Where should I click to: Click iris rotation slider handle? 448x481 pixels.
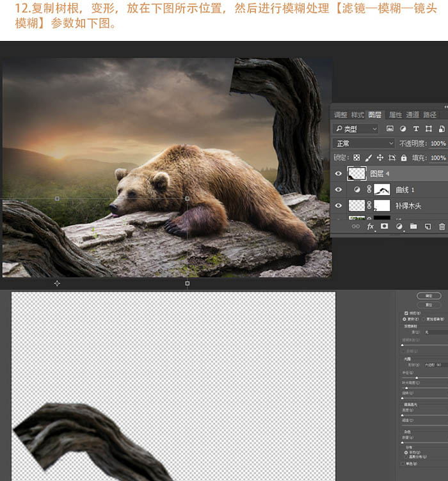point(403,398)
